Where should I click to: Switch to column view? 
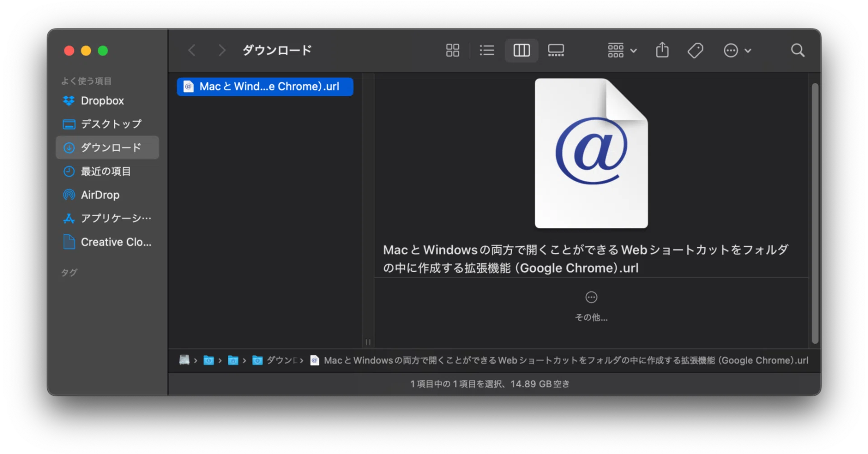point(521,50)
